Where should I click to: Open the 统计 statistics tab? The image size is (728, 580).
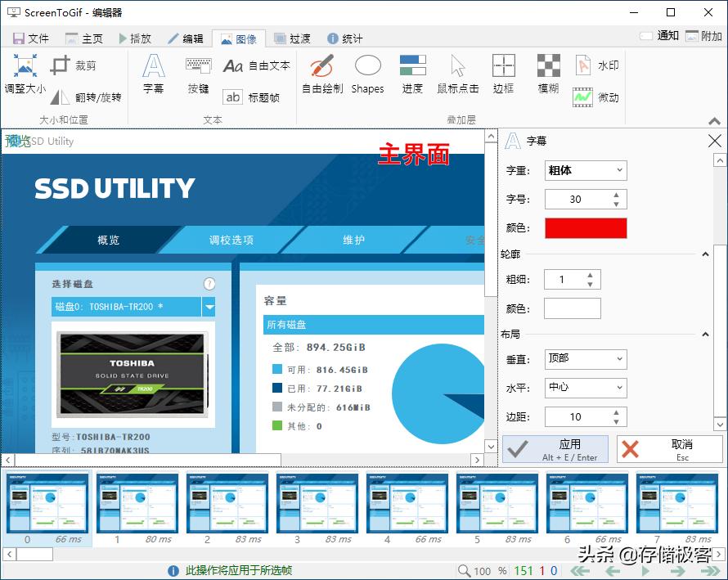point(348,38)
